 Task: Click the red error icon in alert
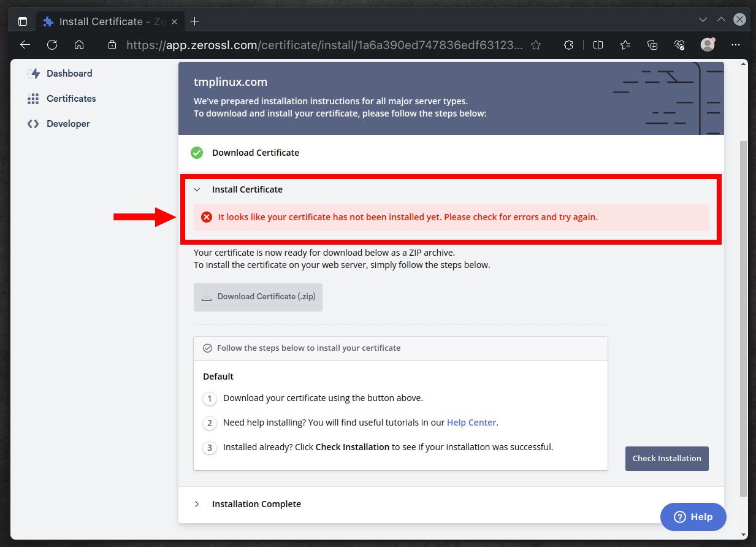207,217
